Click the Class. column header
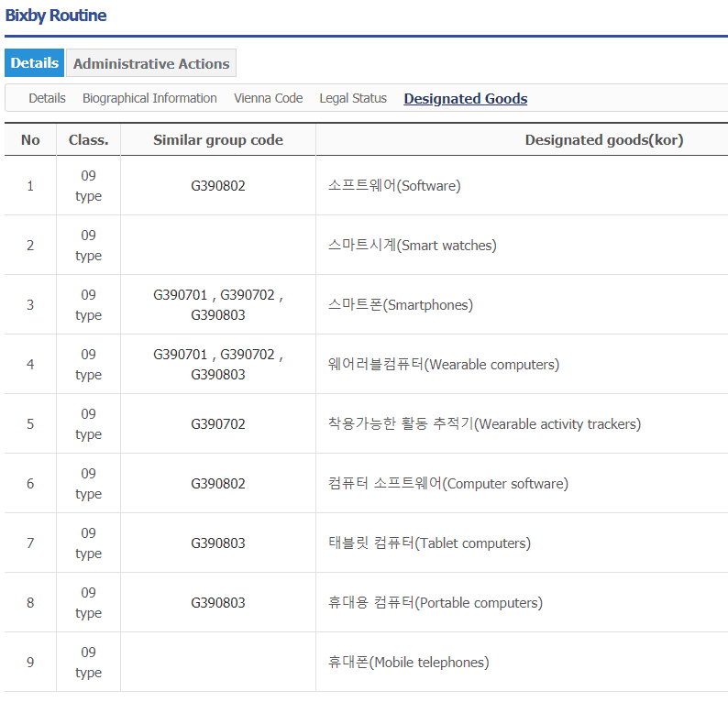The image size is (728, 702). (88, 139)
